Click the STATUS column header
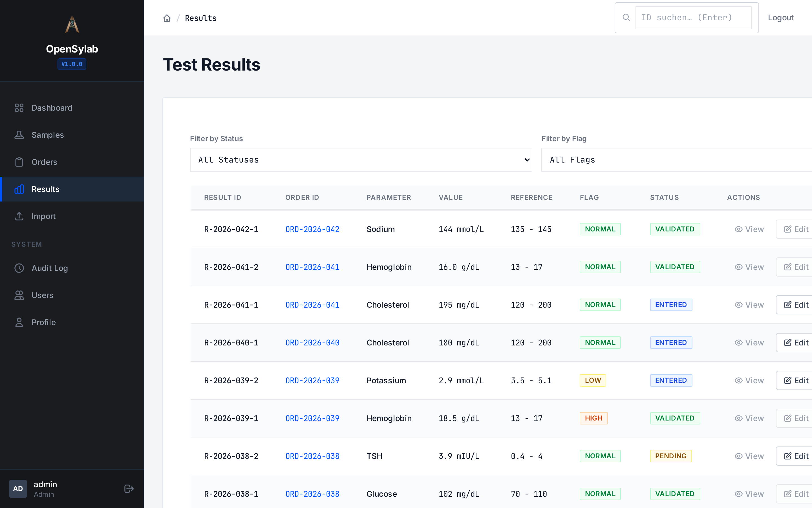This screenshot has height=508, width=812. [664, 198]
